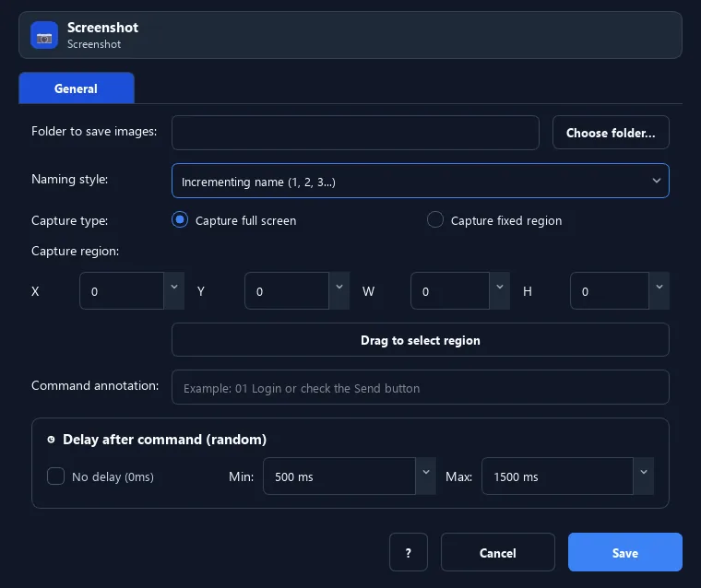Click the Max delay 1500 ms field
Image resolution: width=701 pixels, height=588 pixels.
557,476
